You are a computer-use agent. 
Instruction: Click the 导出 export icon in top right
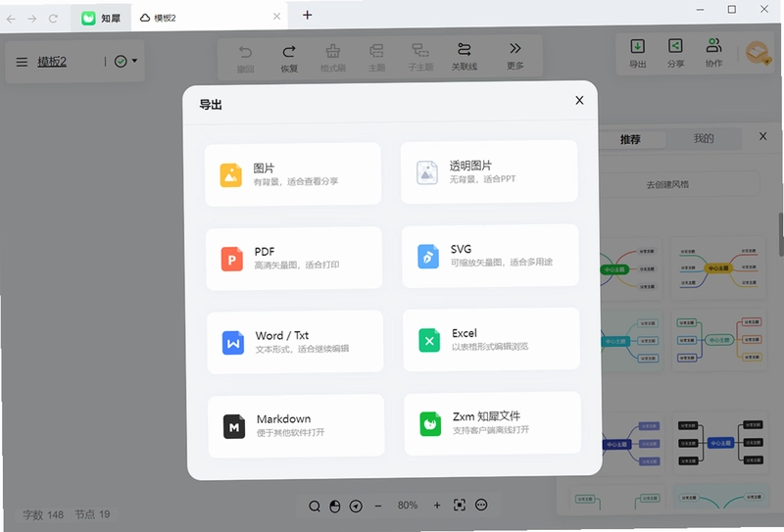click(638, 53)
